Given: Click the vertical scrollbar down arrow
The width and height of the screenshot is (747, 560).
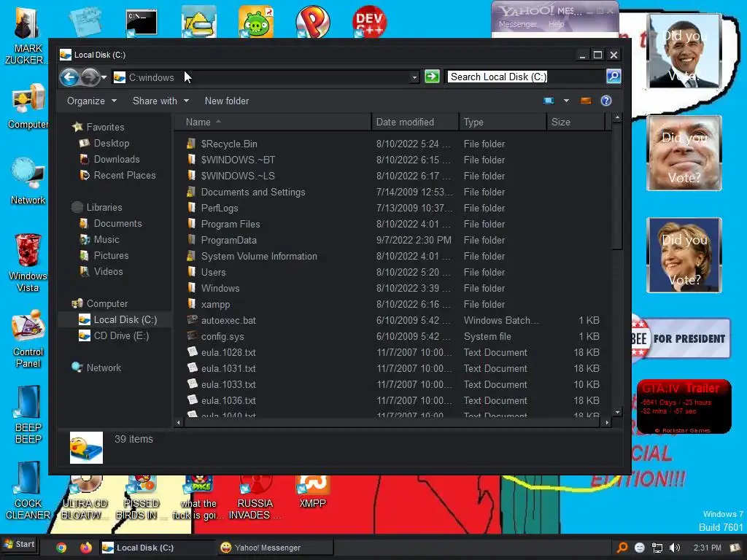Looking at the screenshot, I should click(617, 412).
